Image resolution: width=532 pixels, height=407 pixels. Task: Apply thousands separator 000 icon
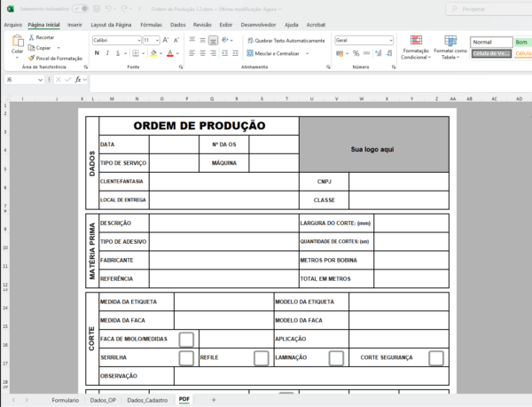[x=366, y=53]
